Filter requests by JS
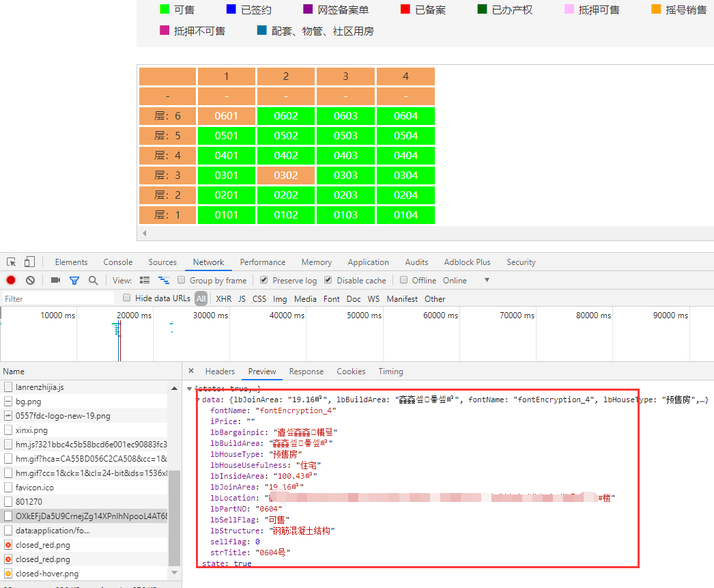 point(242,299)
